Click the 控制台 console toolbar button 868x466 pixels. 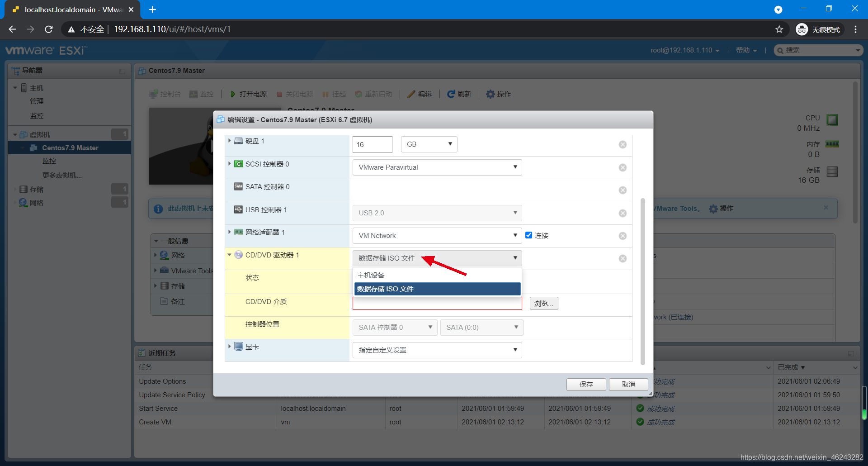(165, 94)
